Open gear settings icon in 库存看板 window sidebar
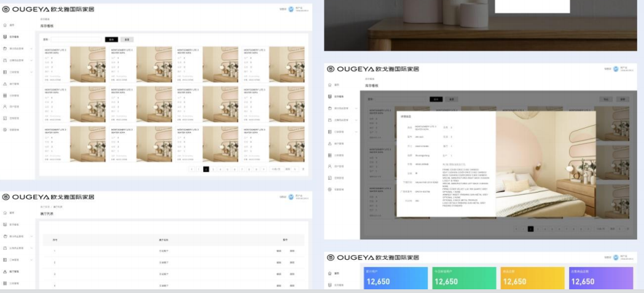This screenshot has height=293, width=644. click(x=5, y=130)
